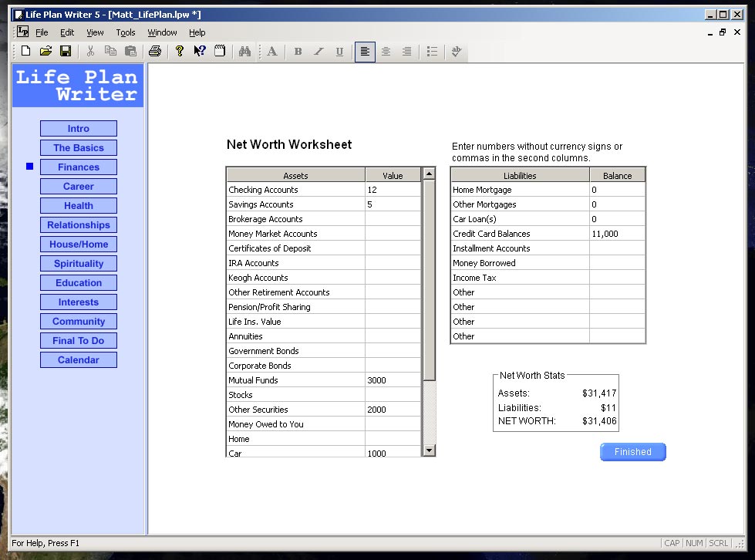Open the House/Home section
The width and height of the screenshot is (755, 560).
click(x=79, y=244)
